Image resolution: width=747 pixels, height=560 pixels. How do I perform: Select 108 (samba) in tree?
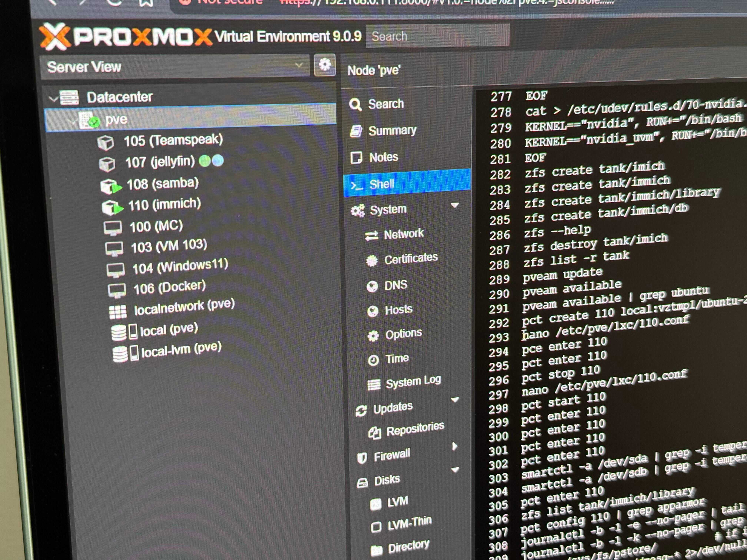163,183
